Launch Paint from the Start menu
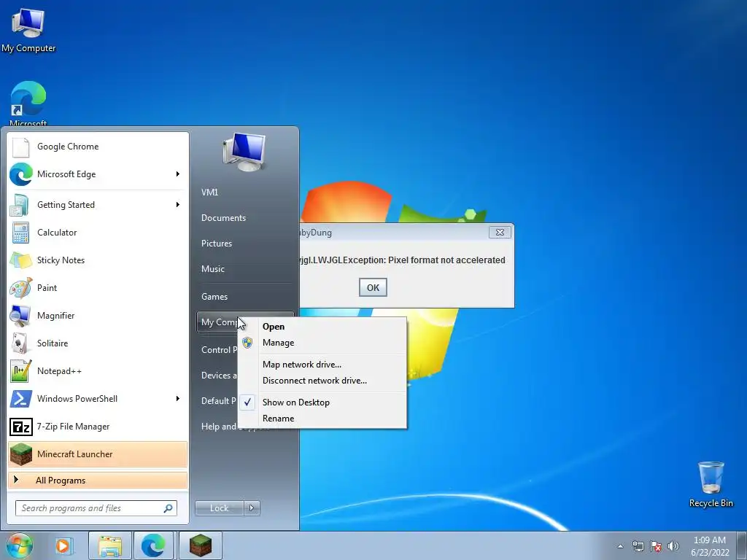The width and height of the screenshot is (747, 560). tap(98, 287)
